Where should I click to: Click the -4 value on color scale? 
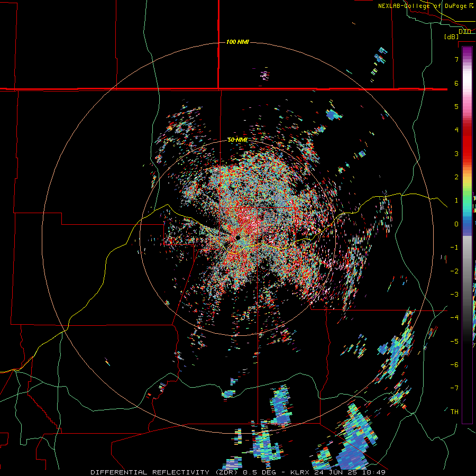click(454, 318)
